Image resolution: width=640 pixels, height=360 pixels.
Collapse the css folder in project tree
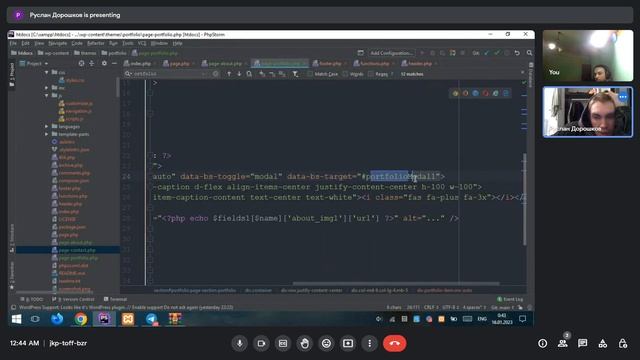[x=47, y=72]
